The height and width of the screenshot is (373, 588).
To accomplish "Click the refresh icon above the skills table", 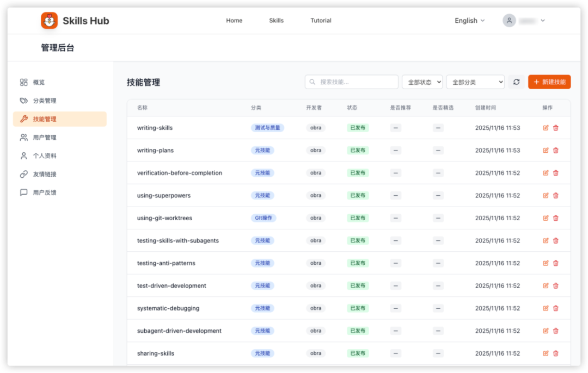I will 517,82.
